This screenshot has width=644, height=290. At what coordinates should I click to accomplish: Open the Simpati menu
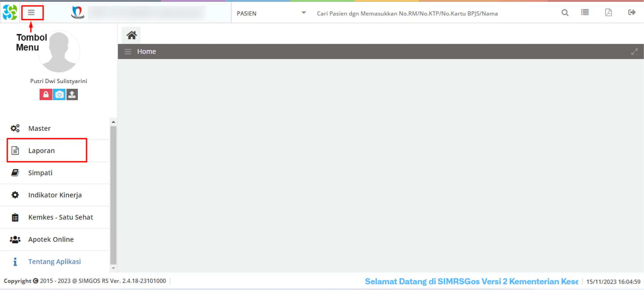tap(55, 173)
